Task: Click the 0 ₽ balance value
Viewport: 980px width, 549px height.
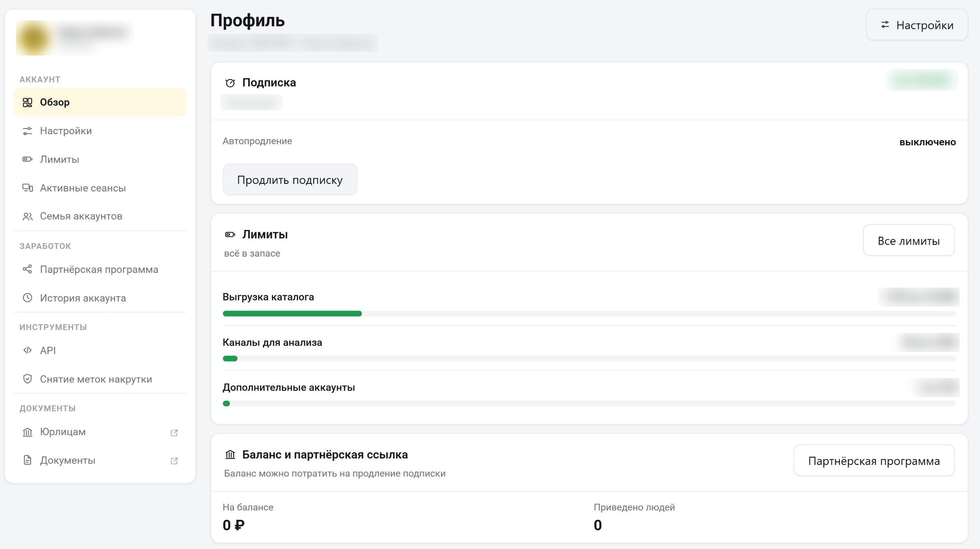Action: (234, 525)
